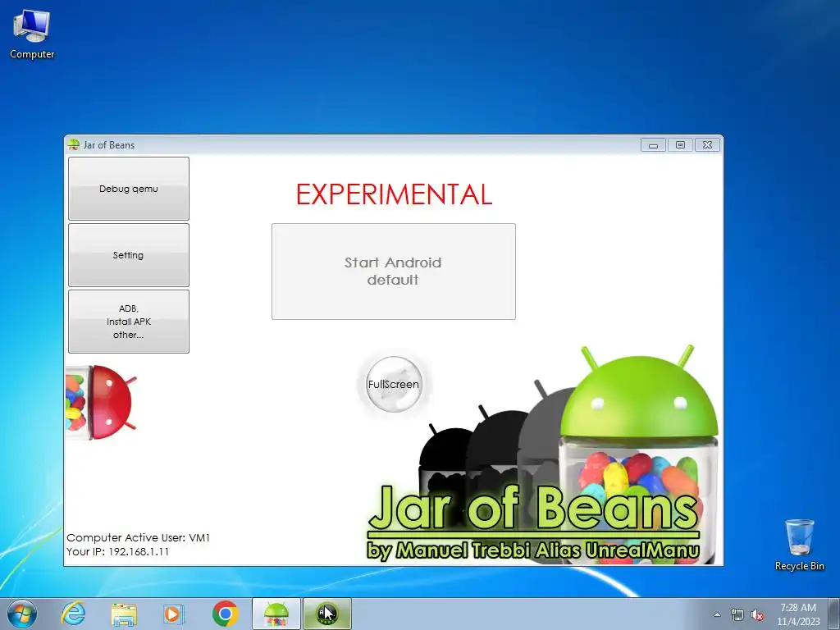Open the Windows Start menu

pyautogui.click(x=22, y=614)
